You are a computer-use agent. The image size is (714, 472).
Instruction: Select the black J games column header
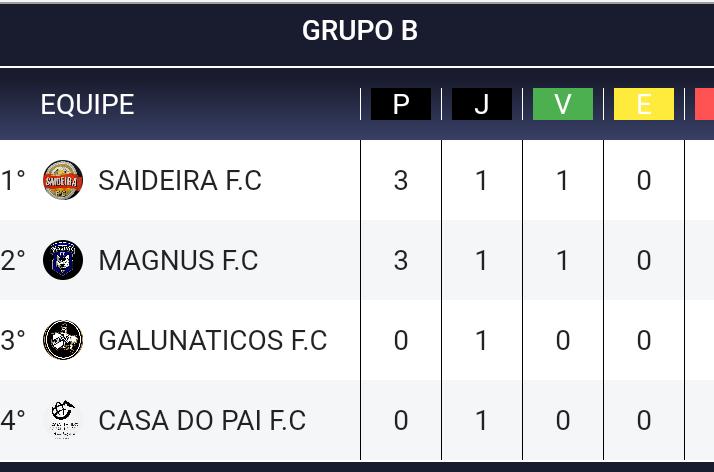(482, 104)
